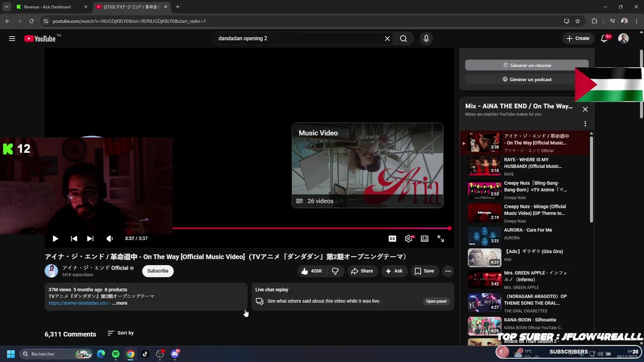This screenshot has width=644, height=362.
Task: Switch to theater mode
Action: (425, 239)
